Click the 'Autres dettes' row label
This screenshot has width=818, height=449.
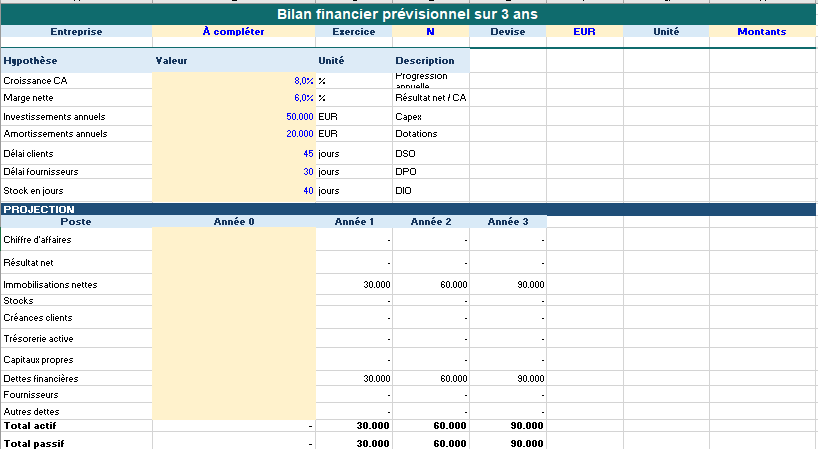coord(76,411)
